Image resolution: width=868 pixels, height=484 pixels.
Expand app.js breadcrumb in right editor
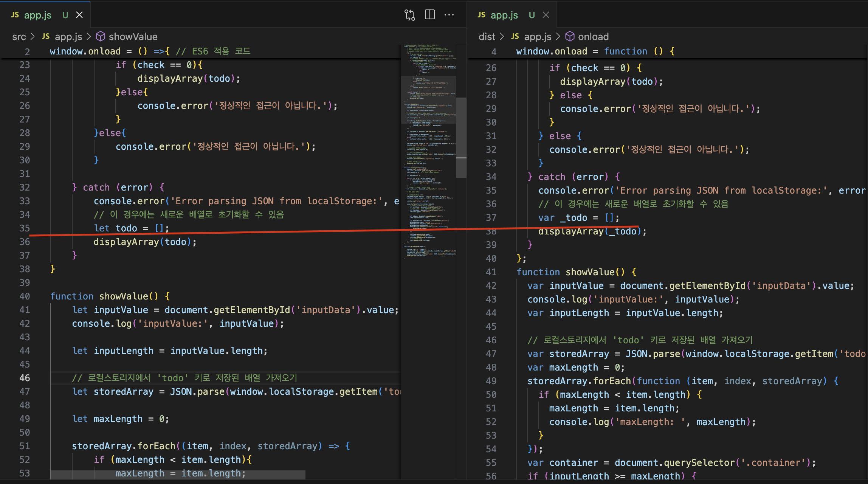pos(538,37)
